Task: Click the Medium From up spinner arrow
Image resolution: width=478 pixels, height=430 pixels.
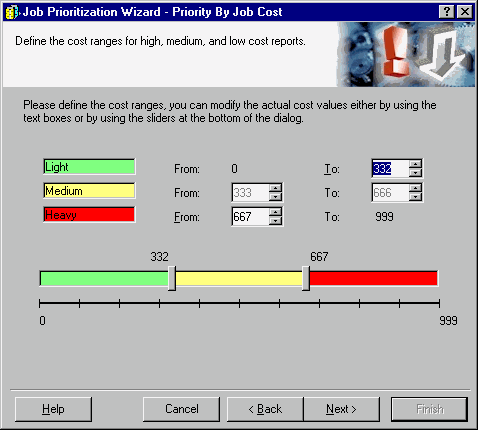Action: [x=275, y=188]
